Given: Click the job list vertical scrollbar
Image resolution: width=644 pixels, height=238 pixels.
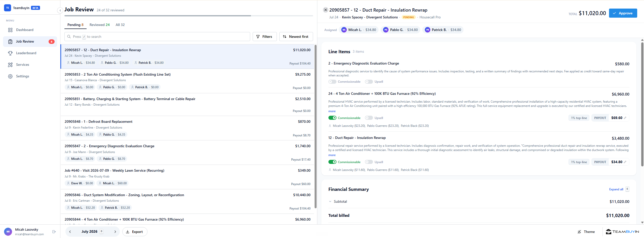Looking at the screenshot, I should point(316,126).
